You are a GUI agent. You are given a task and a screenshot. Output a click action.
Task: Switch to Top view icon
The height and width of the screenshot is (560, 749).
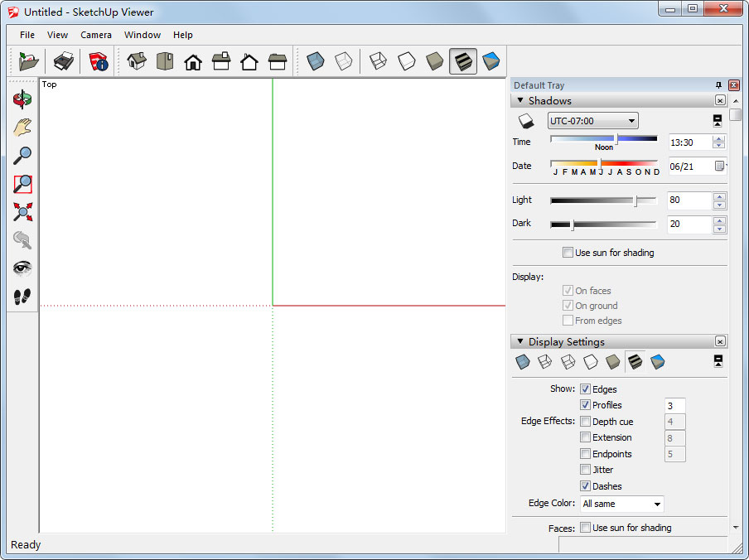(x=165, y=61)
